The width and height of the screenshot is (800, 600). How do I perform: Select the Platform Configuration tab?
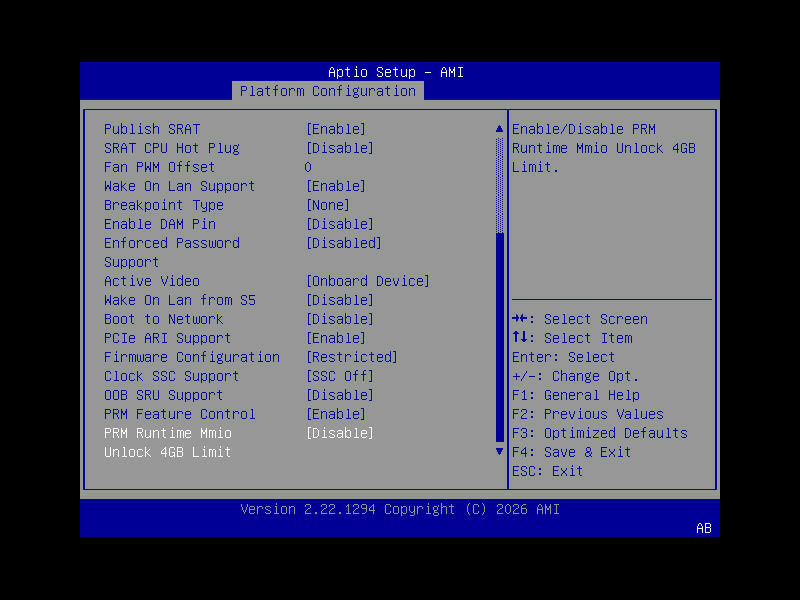pyautogui.click(x=328, y=91)
